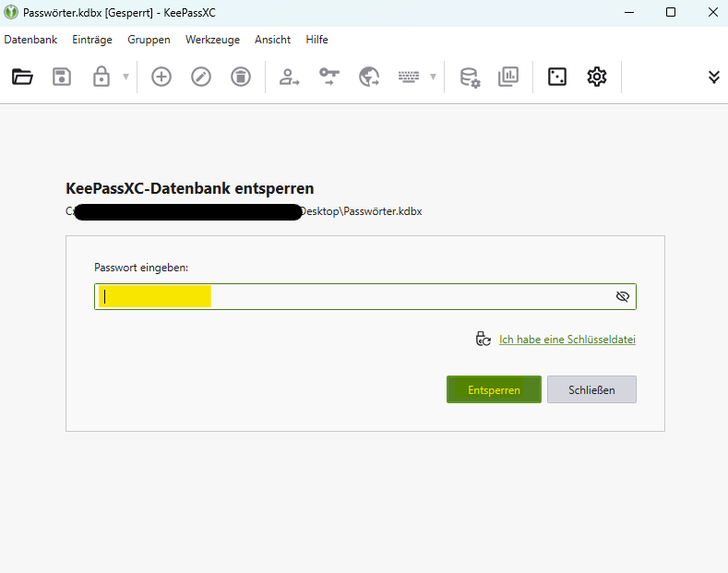The height and width of the screenshot is (573, 728).
Task: Click the Add new entry plus icon
Action: pyautogui.click(x=161, y=77)
